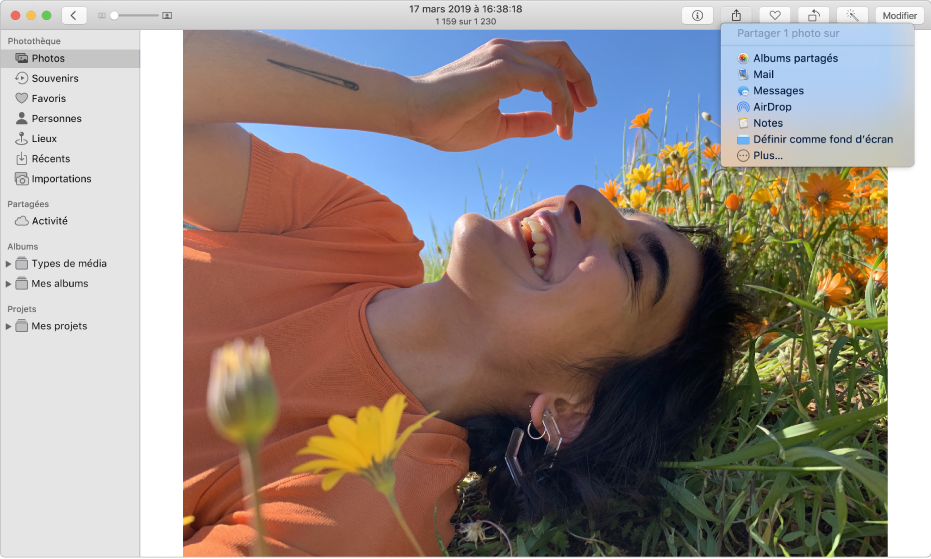Select Activité under Partagées
This screenshot has width=931, height=559.
pos(49,221)
